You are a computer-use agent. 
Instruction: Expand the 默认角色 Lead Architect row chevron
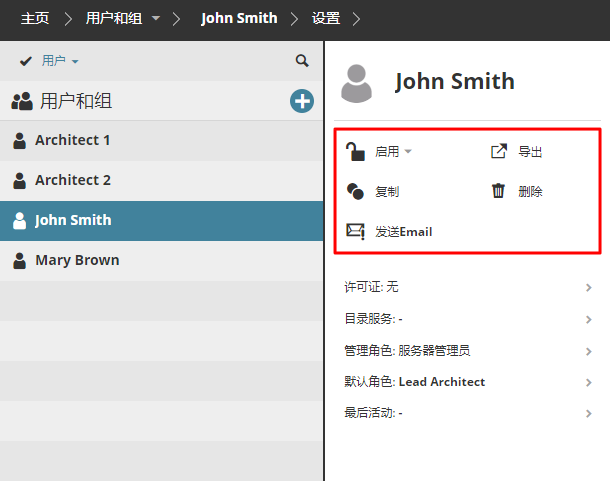589,382
